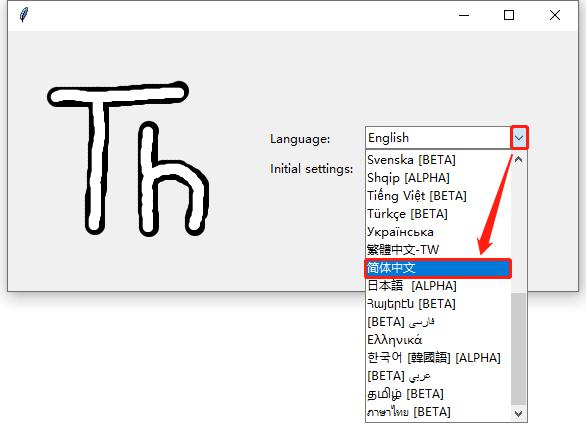The image size is (586, 430).
Task: Select Ελληνικά language entry
Action: click(438, 340)
